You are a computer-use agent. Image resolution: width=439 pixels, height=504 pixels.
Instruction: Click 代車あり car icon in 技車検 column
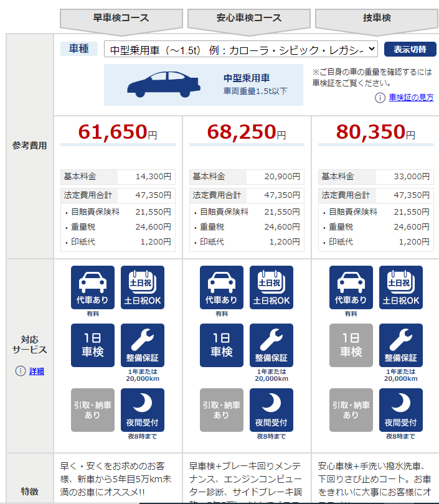(x=351, y=287)
